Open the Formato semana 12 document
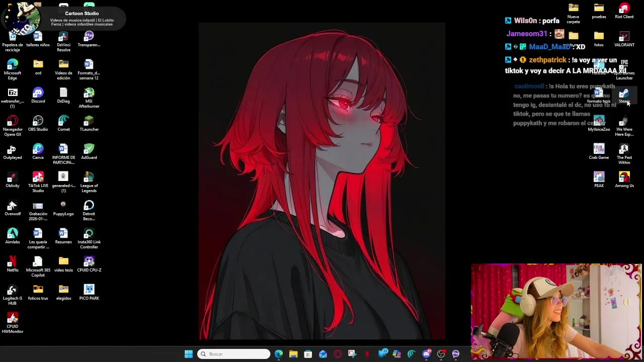This screenshot has width=644, height=362. 89,69
